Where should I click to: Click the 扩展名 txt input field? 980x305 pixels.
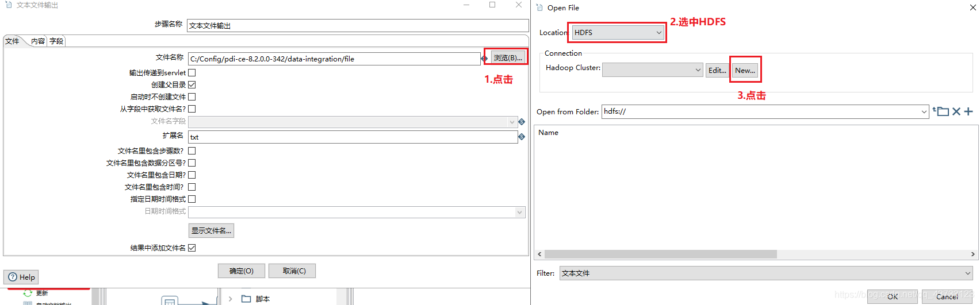click(353, 137)
